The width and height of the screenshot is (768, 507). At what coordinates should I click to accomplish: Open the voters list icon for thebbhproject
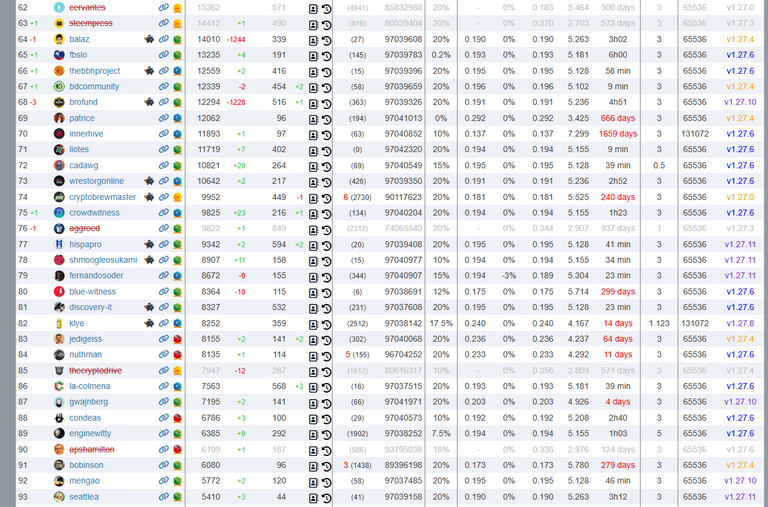click(x=313, y=72)
